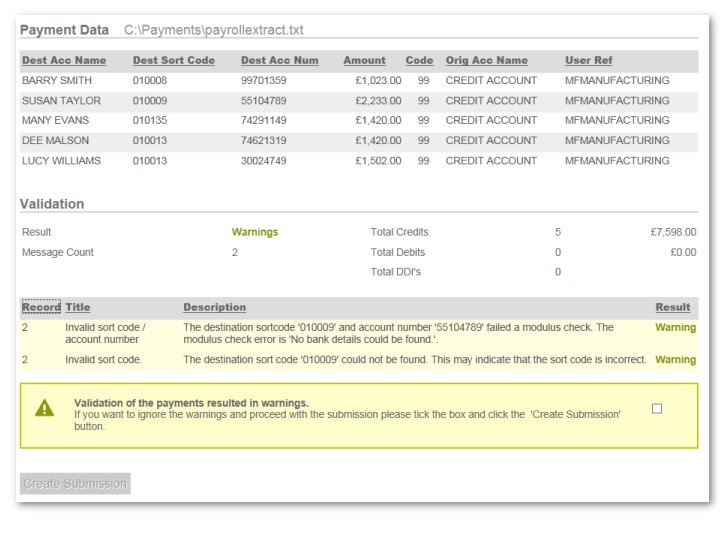Click the 'could not be found' description
Image resolution: width=726 pixels, height=538 pixels.
click(x=414, y=360)
